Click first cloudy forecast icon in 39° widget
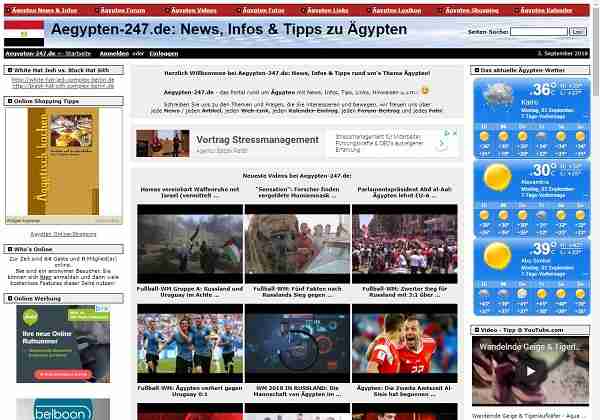Image resolution: width=600 pixels, height=420 pixels. click(x=484, y=294)
